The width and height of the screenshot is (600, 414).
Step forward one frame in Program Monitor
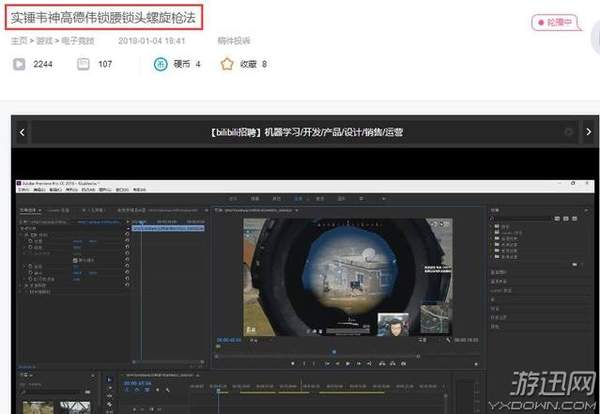pyautogui.click(x=359, y=363)
